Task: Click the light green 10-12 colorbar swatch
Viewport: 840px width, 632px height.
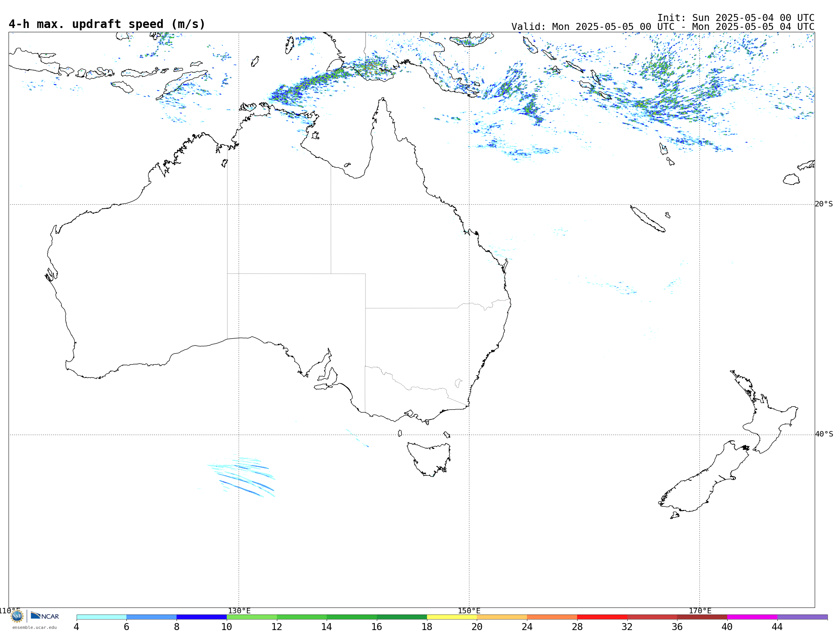Action: (252, 617)
